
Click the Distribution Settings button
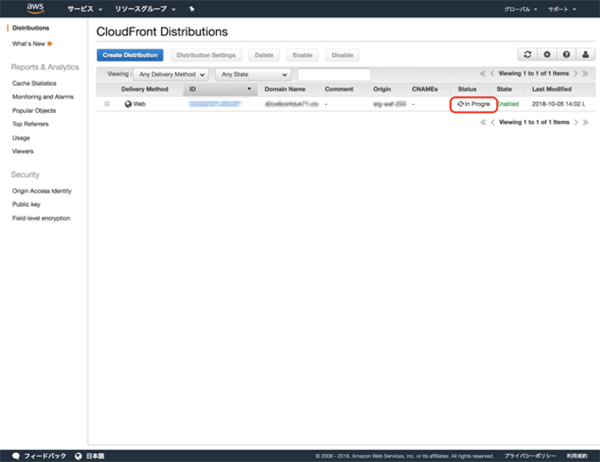point(206,55)
